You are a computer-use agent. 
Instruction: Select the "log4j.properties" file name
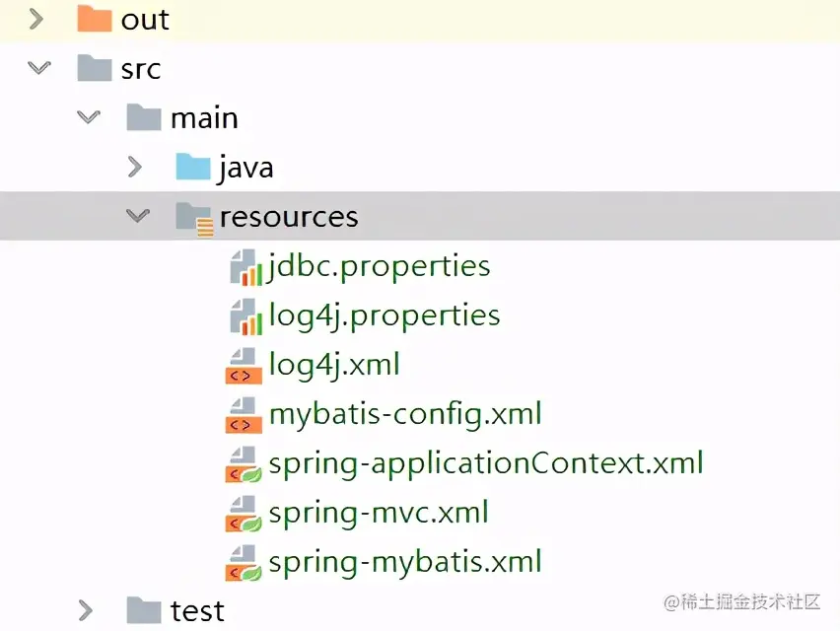385,316
